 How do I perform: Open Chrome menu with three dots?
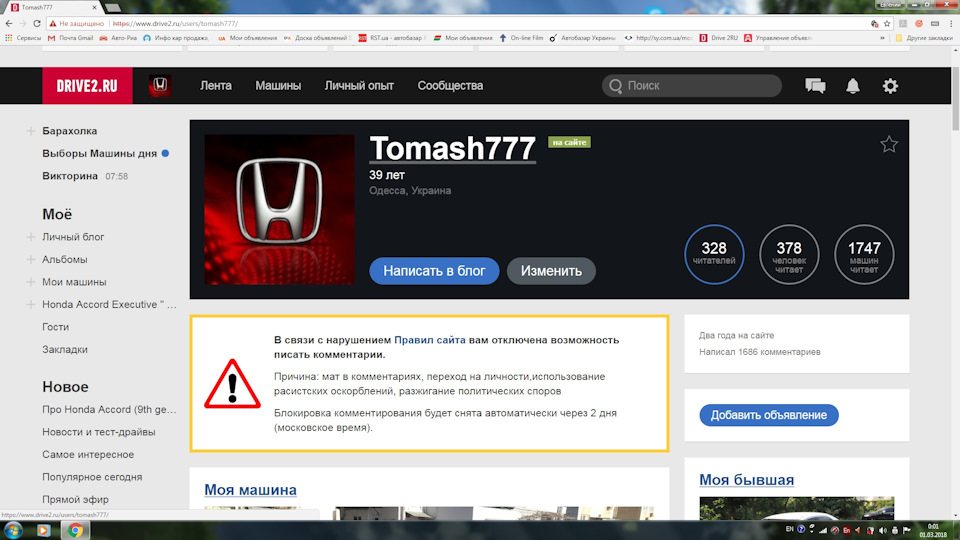(x=951, y=23)
